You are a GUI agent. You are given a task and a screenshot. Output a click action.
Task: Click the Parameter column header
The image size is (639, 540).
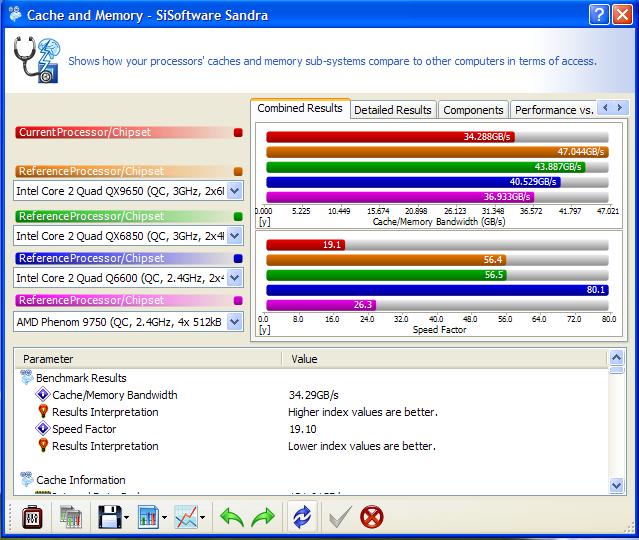point(148,359)
